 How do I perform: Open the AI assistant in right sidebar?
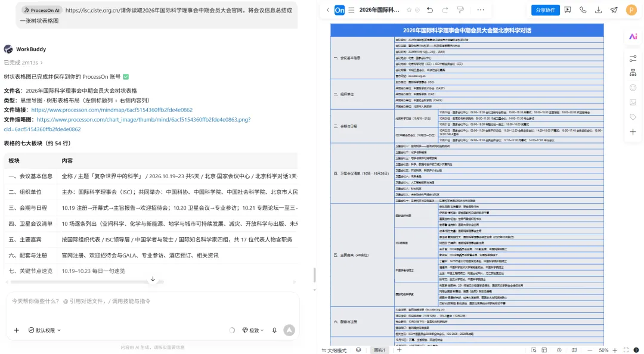coord(633,36)
